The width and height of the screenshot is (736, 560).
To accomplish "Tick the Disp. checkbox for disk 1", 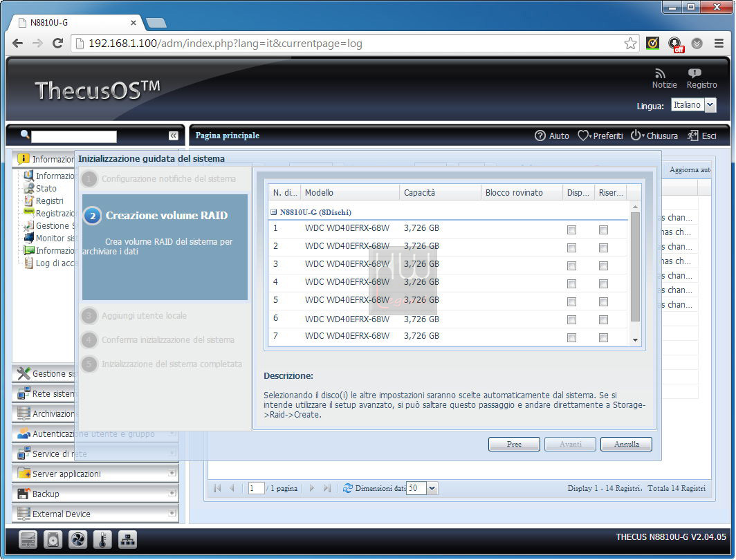I will tap(571, 230).
